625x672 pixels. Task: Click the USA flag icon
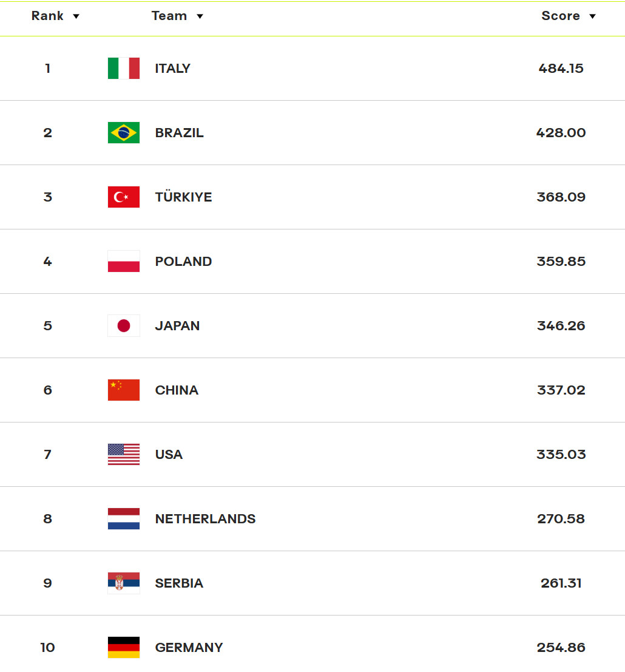(x=124, y=455)
